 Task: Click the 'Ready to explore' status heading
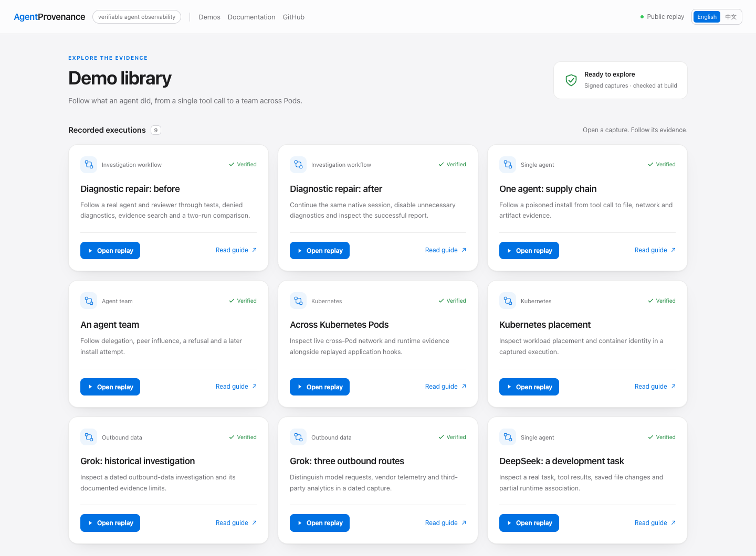pos(610,74)
